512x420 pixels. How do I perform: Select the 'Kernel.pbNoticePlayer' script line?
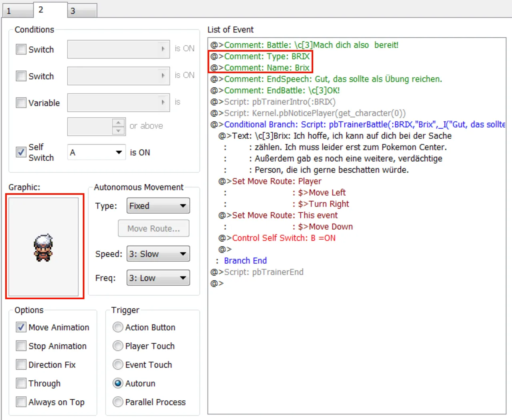pyautogui.click(x=308, y=113)
